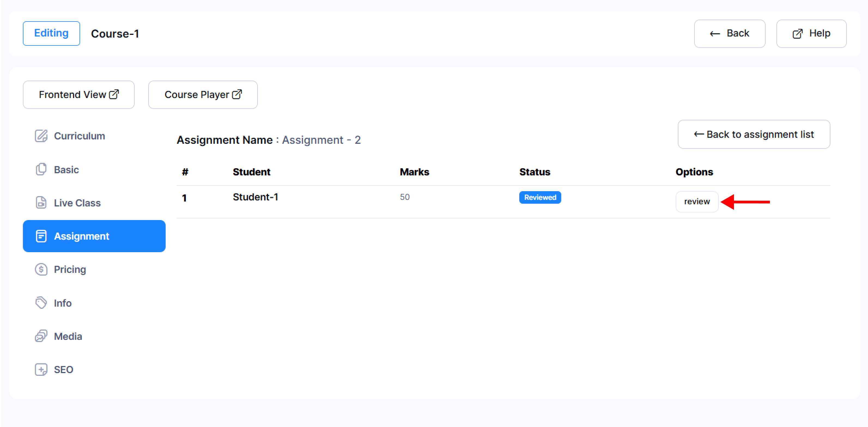Viewport: 868px width, 427px height.
Task: Click the Media gallery icon
Action: (41, 336)
